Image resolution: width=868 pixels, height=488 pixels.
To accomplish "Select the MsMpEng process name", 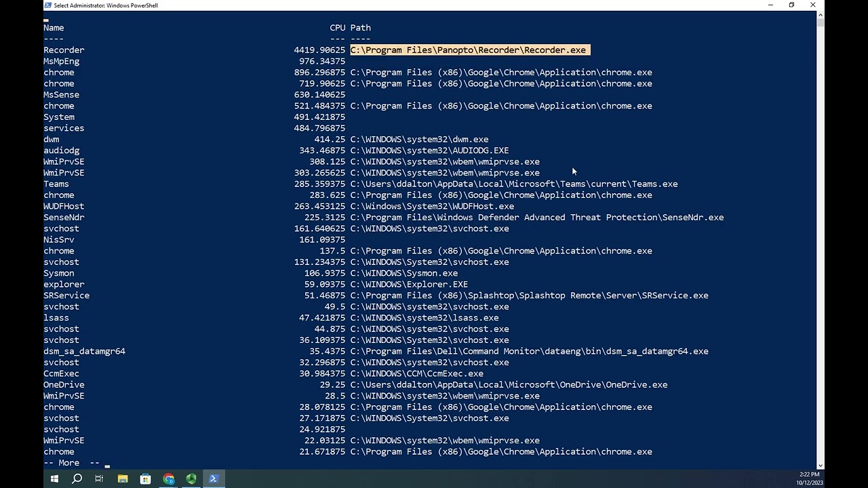I will [x=61, y=61].
